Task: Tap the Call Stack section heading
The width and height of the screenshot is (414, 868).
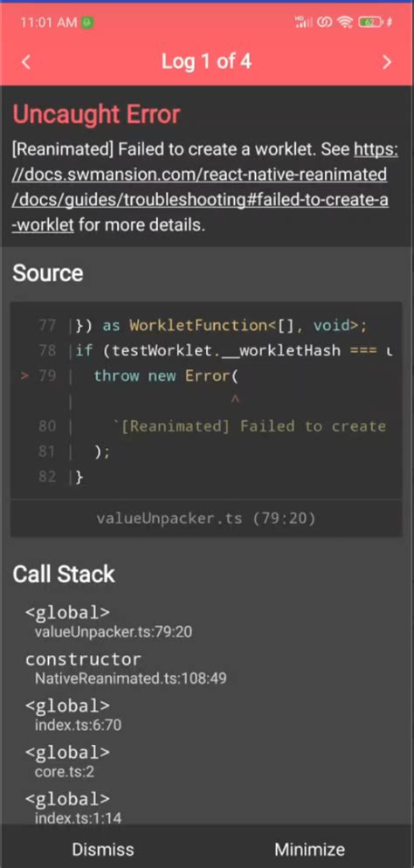Action: (x=64, y=575)
